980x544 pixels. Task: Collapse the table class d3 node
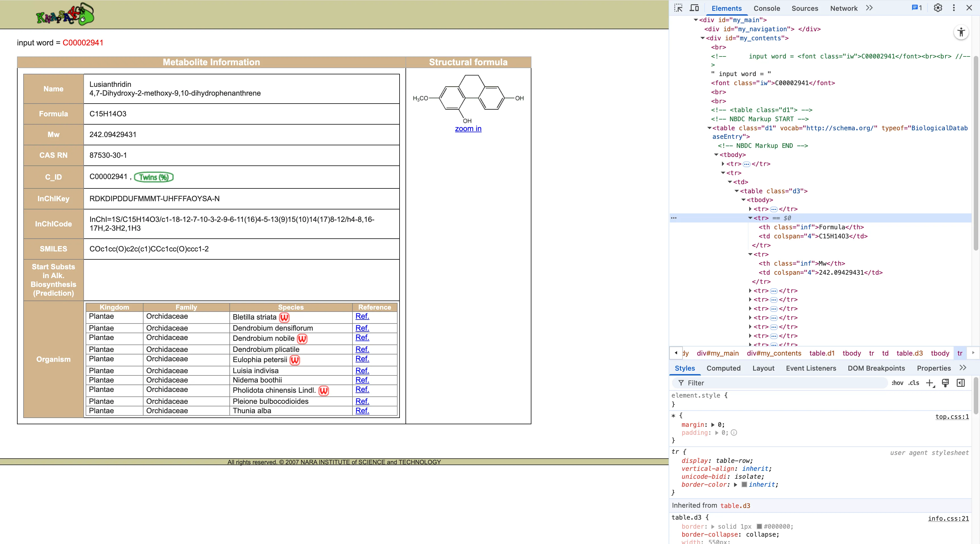736,191
